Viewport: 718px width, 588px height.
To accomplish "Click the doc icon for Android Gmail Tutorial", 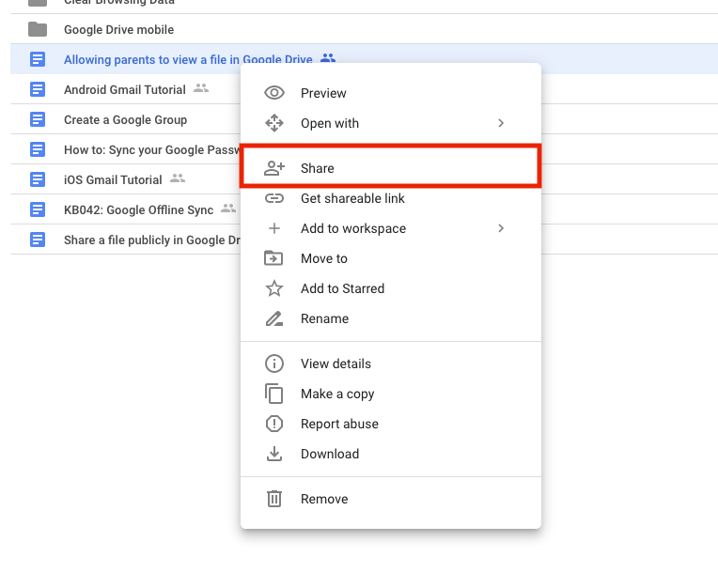I will pyautogui.click(x=38, y=89).
